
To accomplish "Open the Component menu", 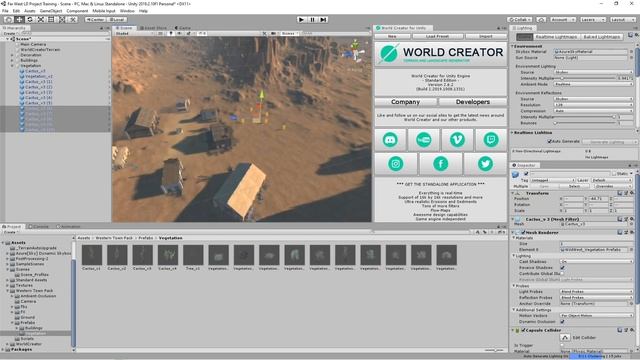I will [x=77, y=11].
